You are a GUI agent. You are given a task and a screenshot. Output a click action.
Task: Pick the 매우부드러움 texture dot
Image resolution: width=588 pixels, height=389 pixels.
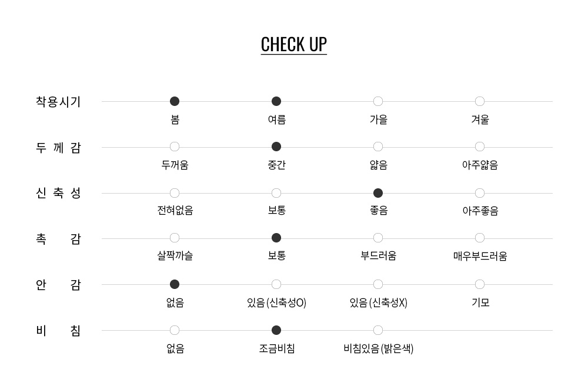[480, 238]
